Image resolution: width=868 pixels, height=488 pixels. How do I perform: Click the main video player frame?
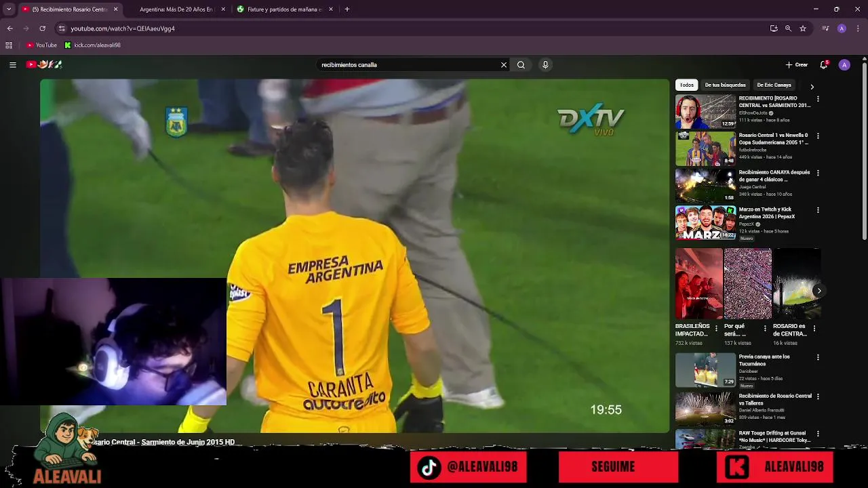[x=355, y=256]
